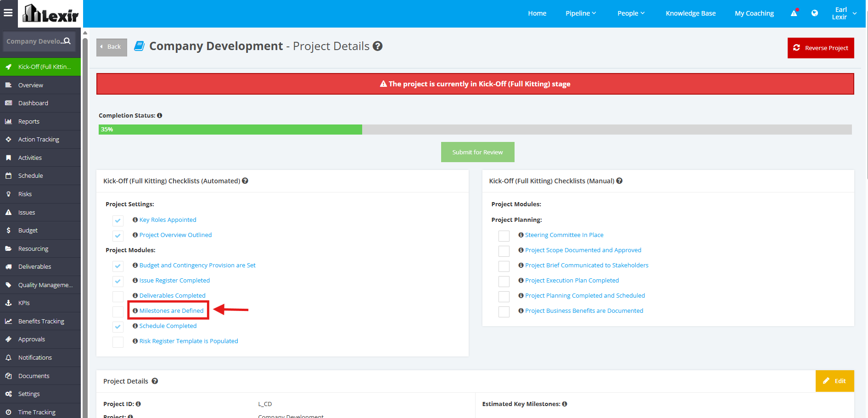
Task: Click help icon next to Project Details title
Action: 377,46
